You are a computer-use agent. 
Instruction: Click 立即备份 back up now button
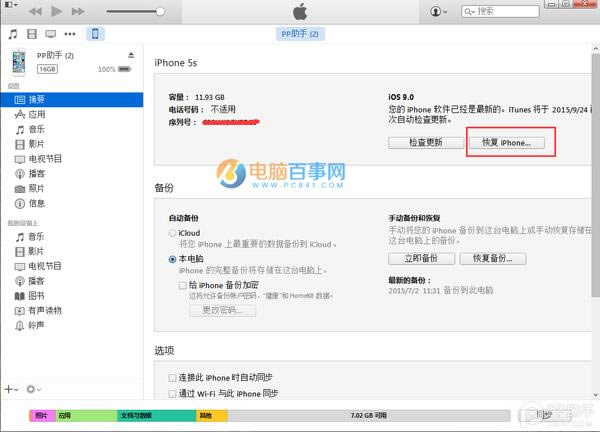(421, 258)
